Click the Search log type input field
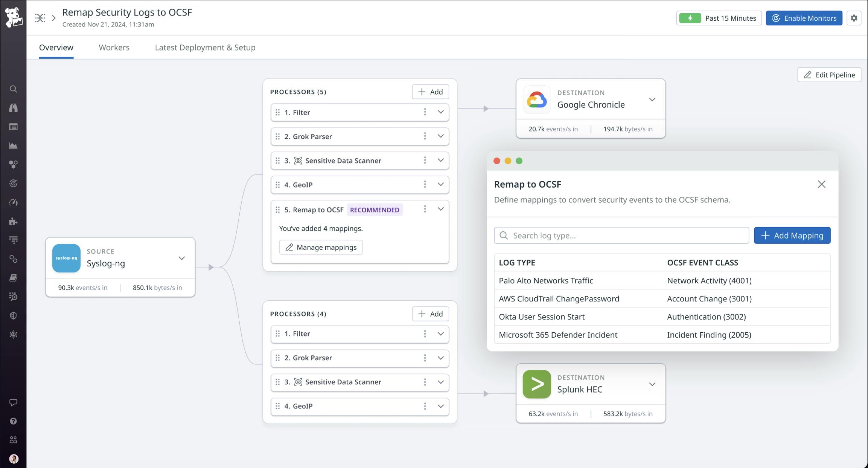Viewport: 868px width, 468px height. 621,235
